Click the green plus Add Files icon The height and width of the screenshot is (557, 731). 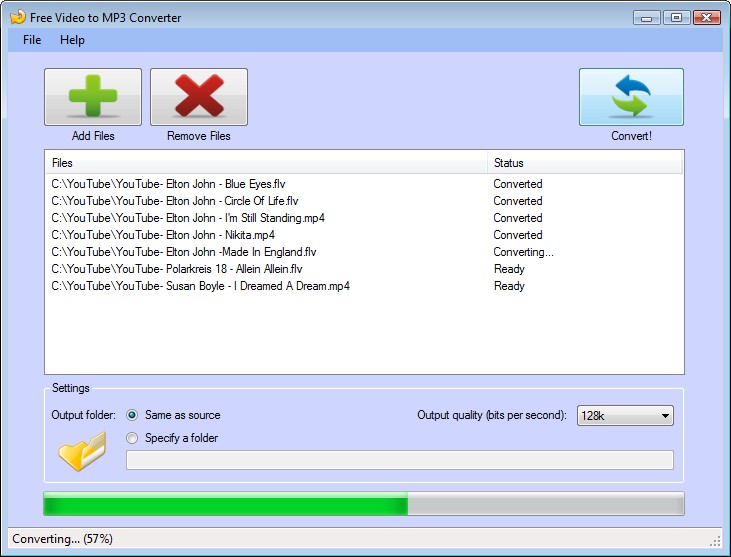(93, 97)
